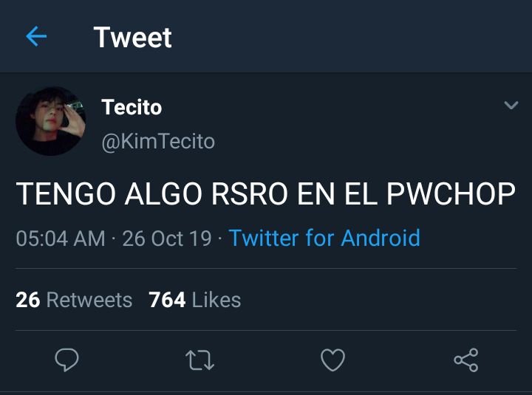Open the Twitter for Android link
This screenshot has width=532, height=395.
point(324,238)
